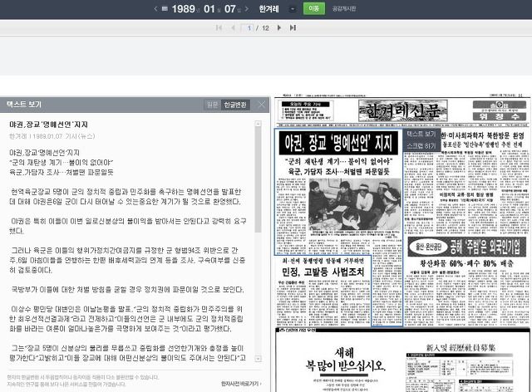
Task: Click the subheadline 육군, 가담자 조사…처벌땐 파문일듯
Action: [338, 172]
